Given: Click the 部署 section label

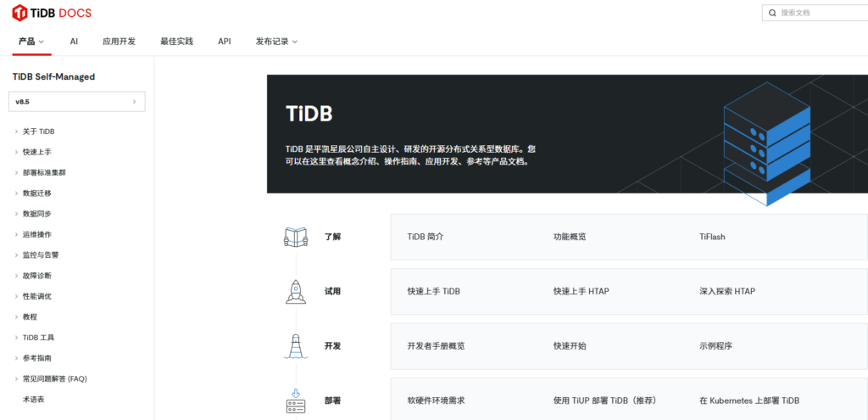Looking at the screenshot, I should (332, 400).
